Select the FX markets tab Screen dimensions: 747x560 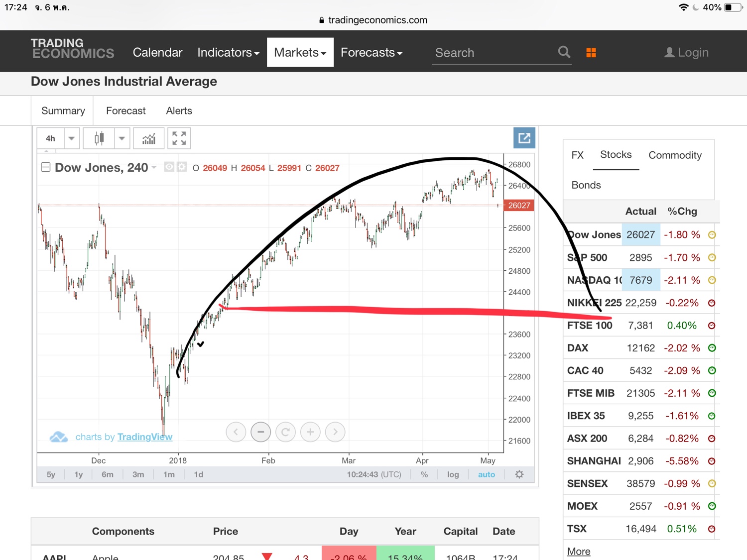pyautogui.click(x=577, y=155)
